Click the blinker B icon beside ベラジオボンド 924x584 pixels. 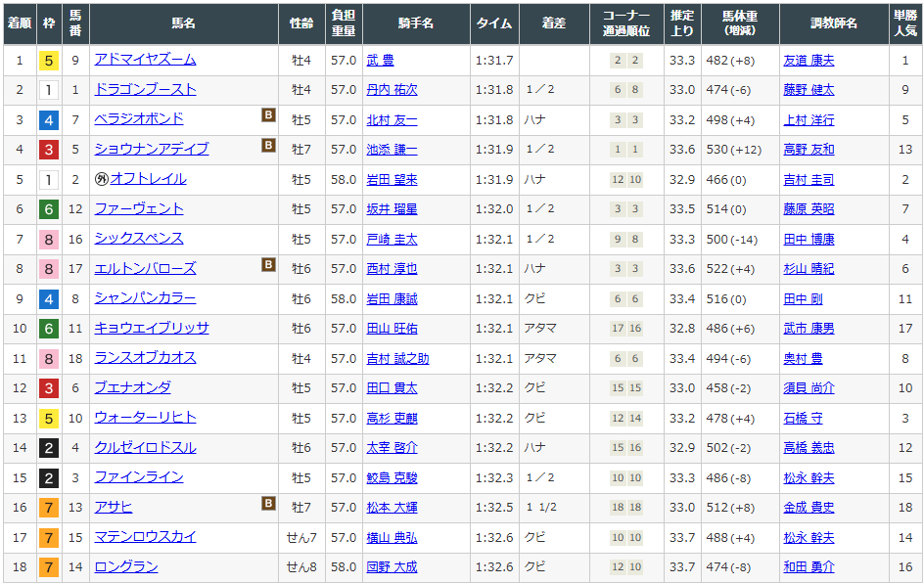coord(268,115)
